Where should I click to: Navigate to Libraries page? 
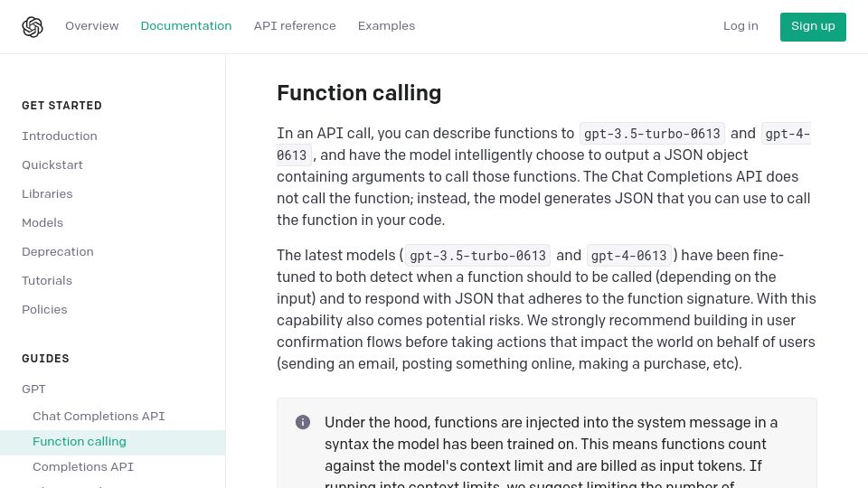(47, 193)
